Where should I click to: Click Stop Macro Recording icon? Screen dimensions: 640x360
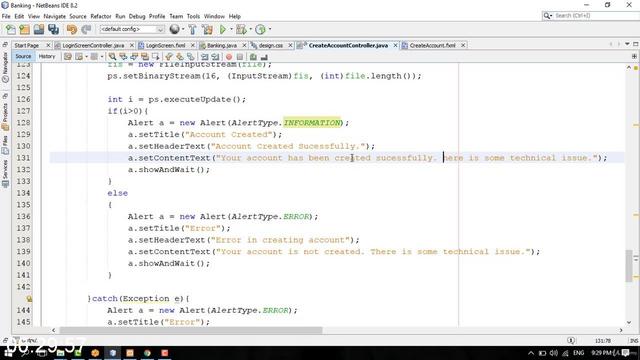(x=240, y=57)
